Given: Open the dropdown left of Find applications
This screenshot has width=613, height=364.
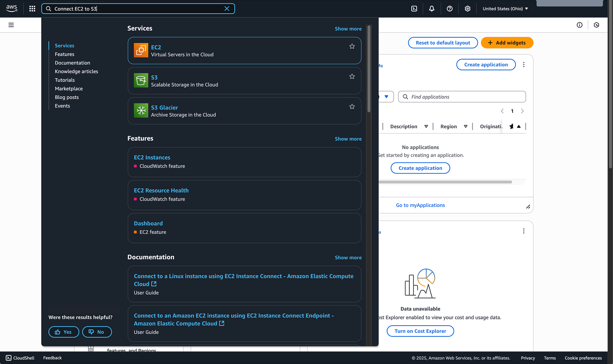Looking at the screenshot, I should 386,97.
